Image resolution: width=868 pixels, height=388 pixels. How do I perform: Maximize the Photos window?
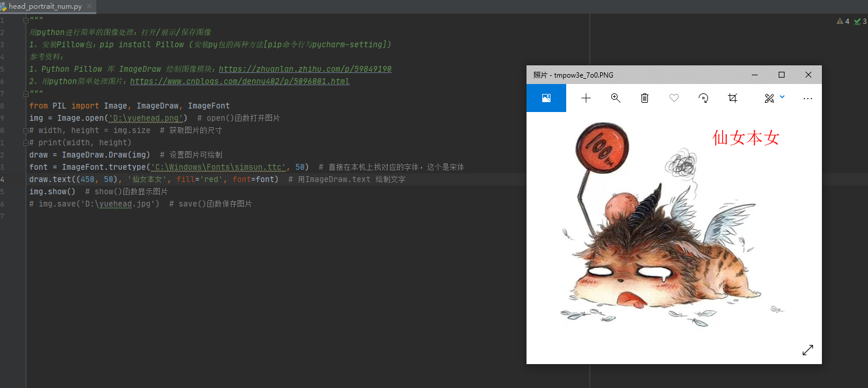(782, 75)
